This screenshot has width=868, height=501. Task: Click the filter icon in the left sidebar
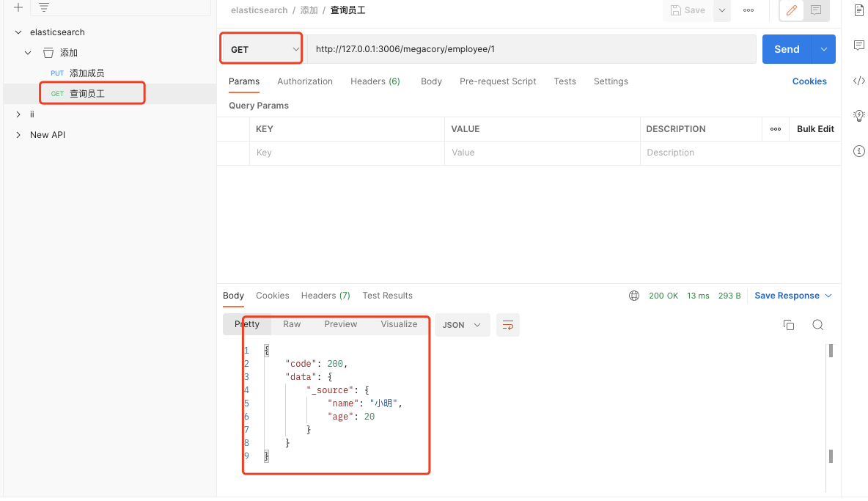click(x=43, y=7)
